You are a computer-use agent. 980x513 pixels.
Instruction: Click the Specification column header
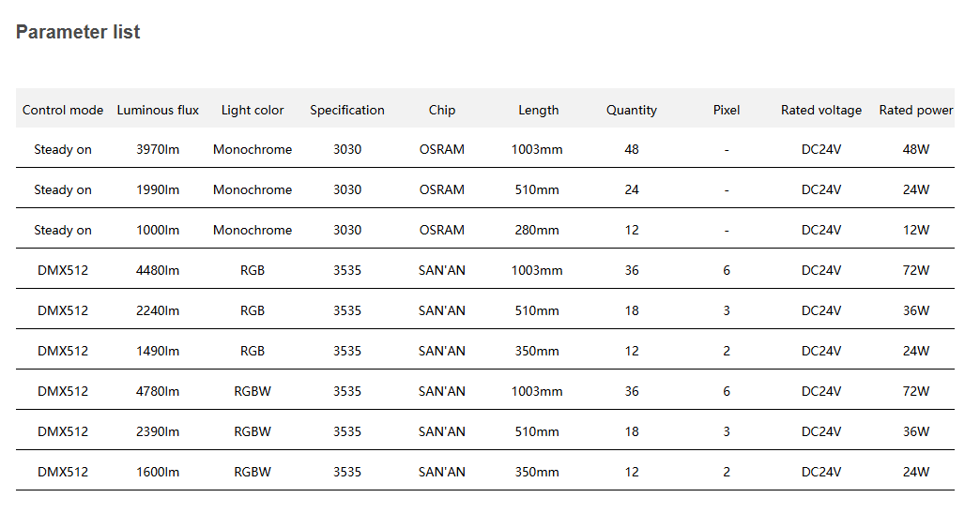[347, 110]
